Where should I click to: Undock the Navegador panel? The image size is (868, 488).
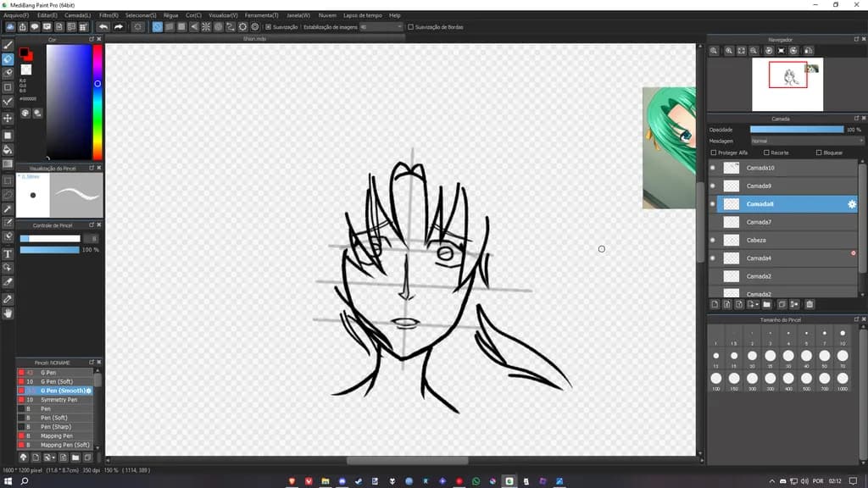point(856,39)
